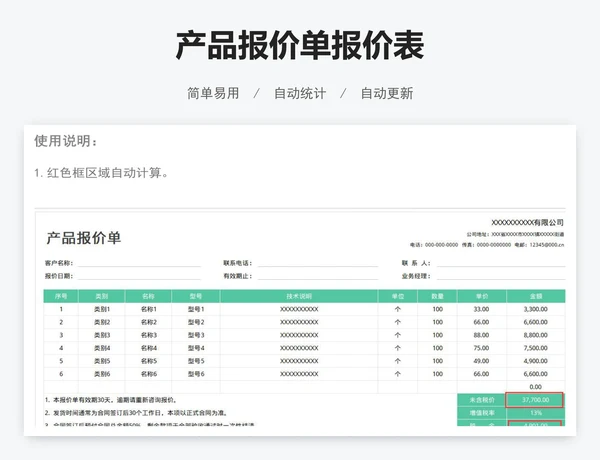600x460 pixels.
Task: Select the 型号 column header
Action: pos(196,296)
